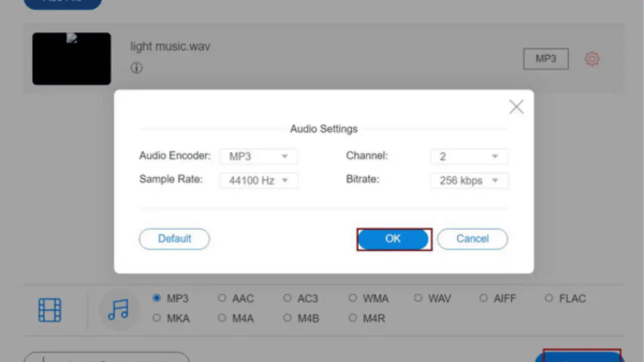The image size is (644, 362).
Task: Confirm audio settings with OK
Action: pos(393,239)
